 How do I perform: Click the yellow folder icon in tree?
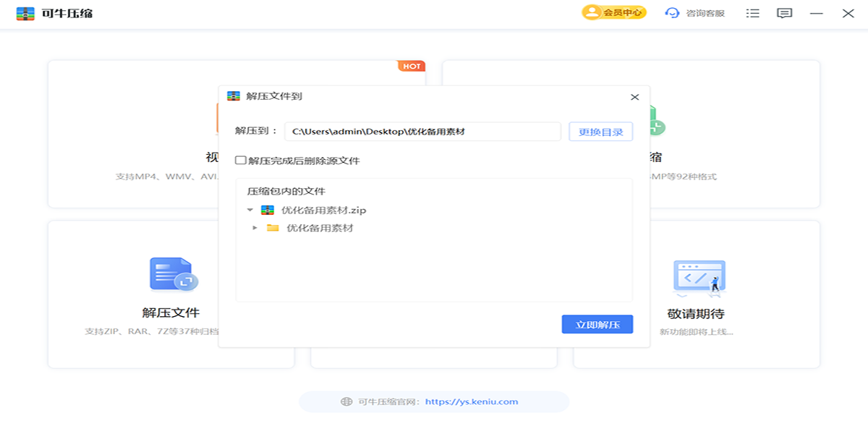tap(273, 228)
